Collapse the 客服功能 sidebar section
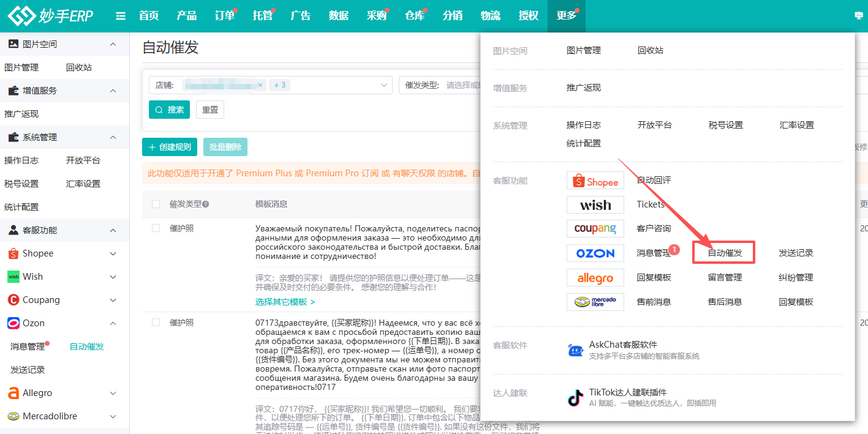 coord(113,230)
